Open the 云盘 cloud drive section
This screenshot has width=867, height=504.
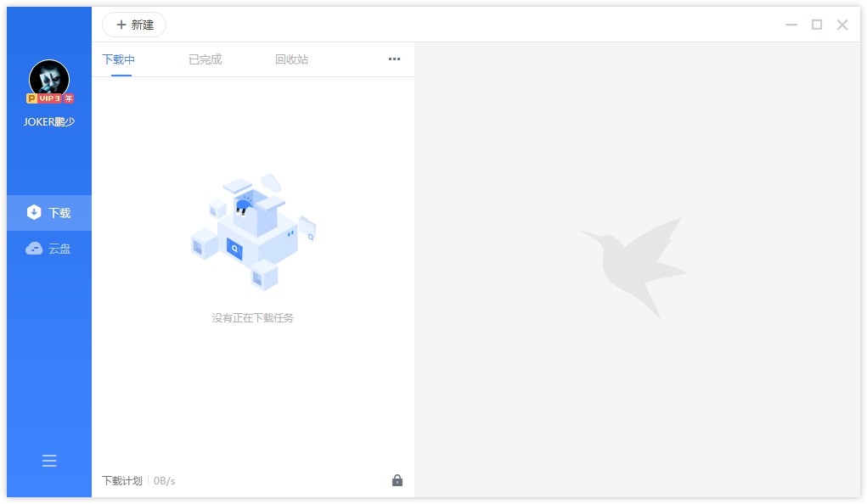[x=49, y=249]
